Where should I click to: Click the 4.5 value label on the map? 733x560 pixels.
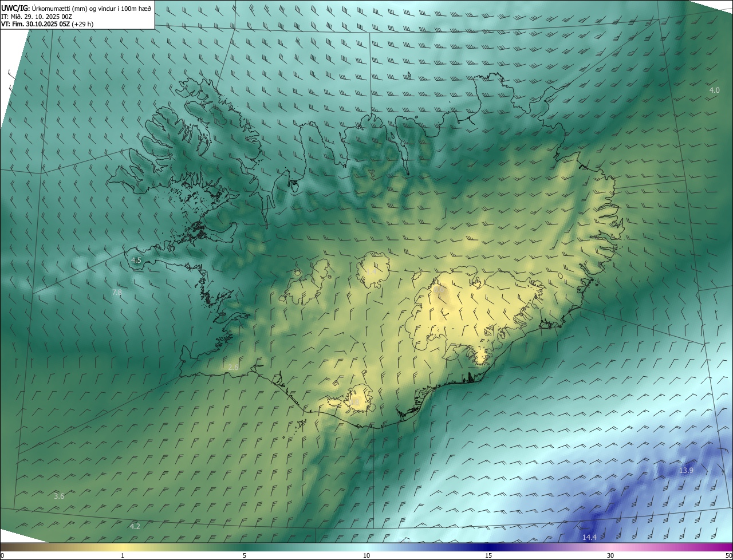point(136,260)
